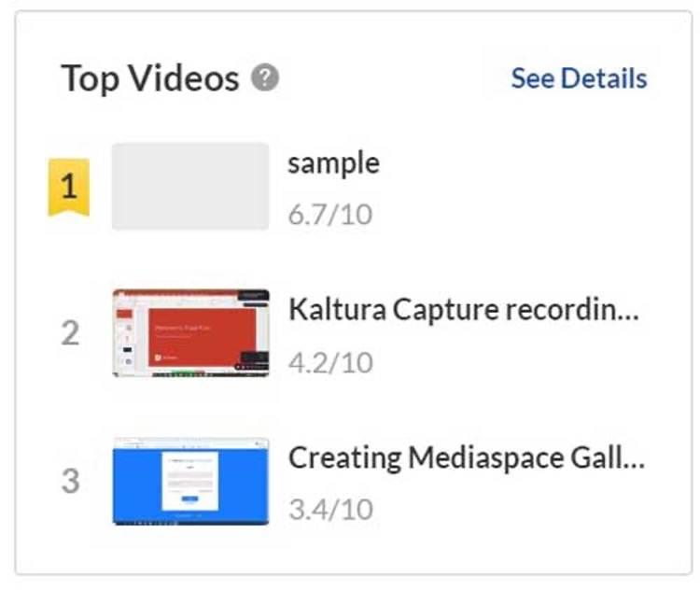Select the 3.4/10 engagement score
Screen dimensions: 700x590
[330, 510]
